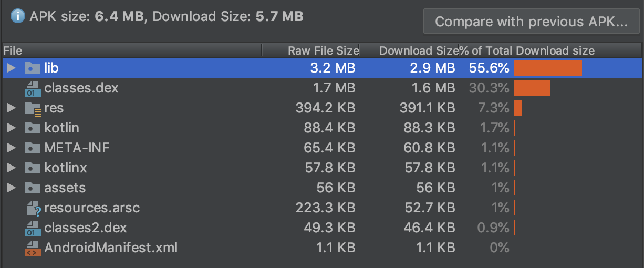The height and width of the screenshot is (268, 644).
Task: Click the classes.dex orange size bar
Action: point(532,88)
